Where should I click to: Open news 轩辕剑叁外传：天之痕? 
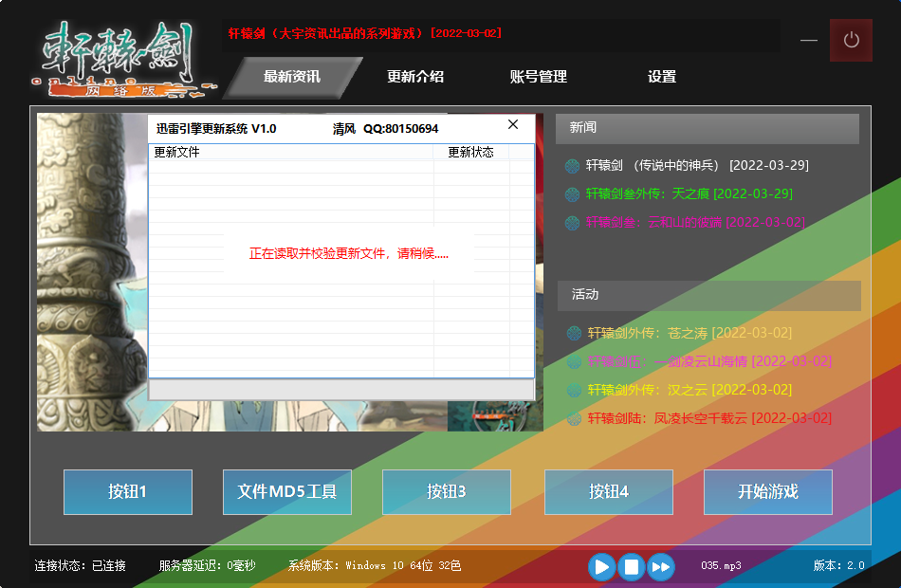tap(689, 193)
